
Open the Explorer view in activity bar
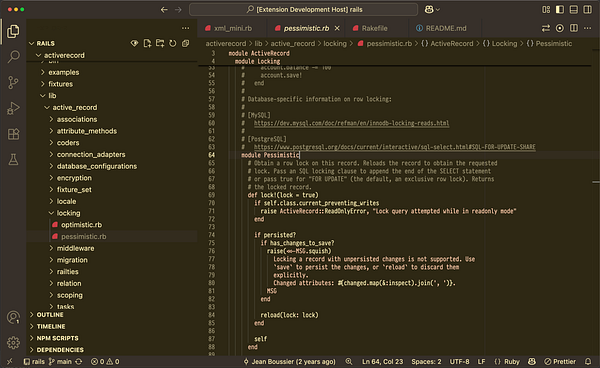click(x=13, y=31)
